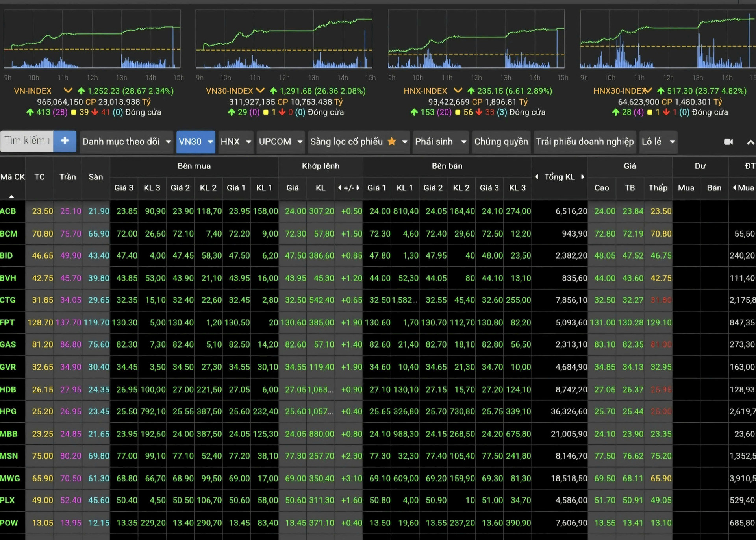Open the CTG stock symbol
Image resolution: width=756 pixels, height=540 pixels.
(x=8, y=300)
